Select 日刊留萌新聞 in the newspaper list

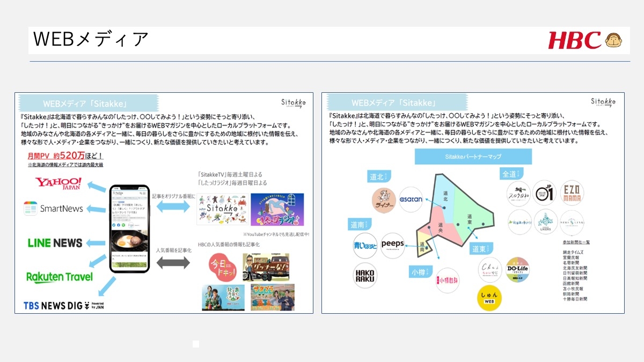point(575,273)
